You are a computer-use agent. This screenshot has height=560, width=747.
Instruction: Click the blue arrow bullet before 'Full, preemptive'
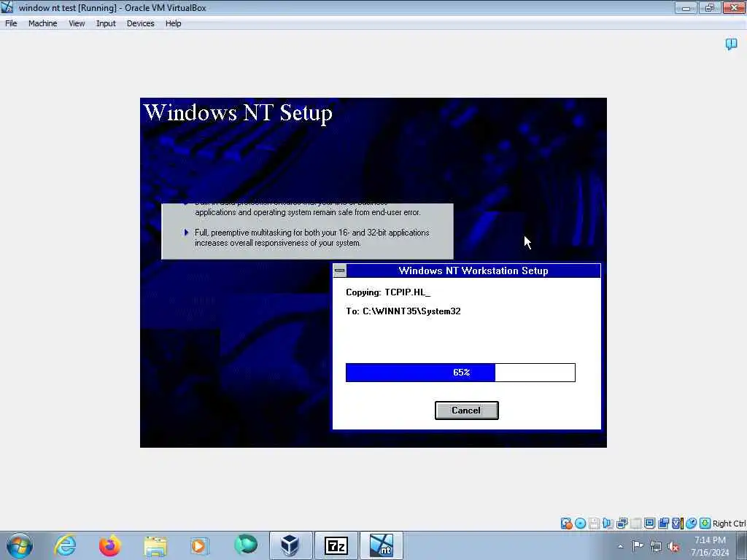coord(186,233)
